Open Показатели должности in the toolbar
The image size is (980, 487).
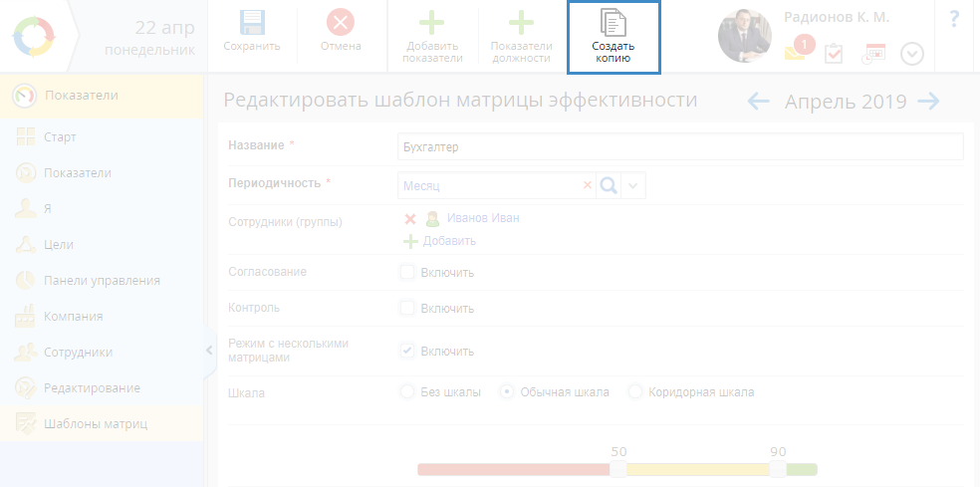pos(521,24)
